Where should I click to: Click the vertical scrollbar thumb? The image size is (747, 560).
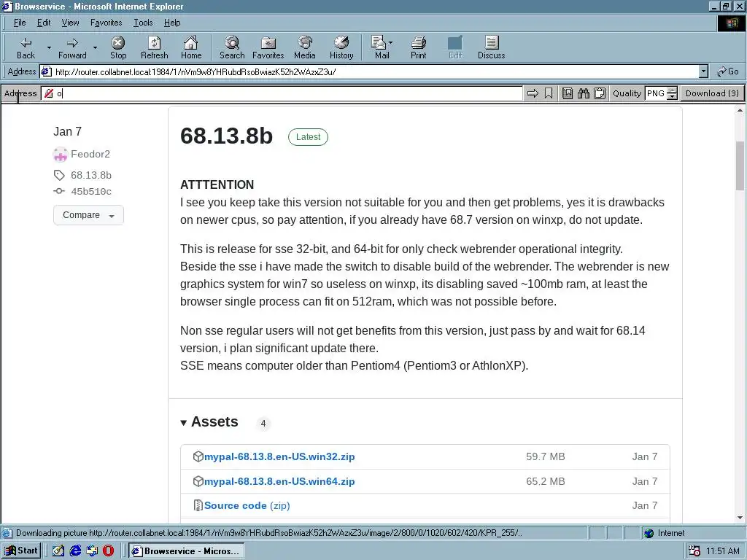click(740, 166)
